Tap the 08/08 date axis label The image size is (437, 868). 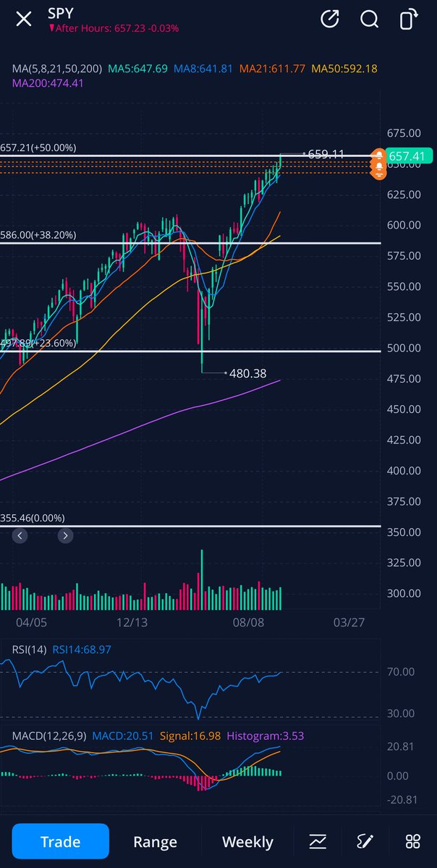tap(247, 623)
